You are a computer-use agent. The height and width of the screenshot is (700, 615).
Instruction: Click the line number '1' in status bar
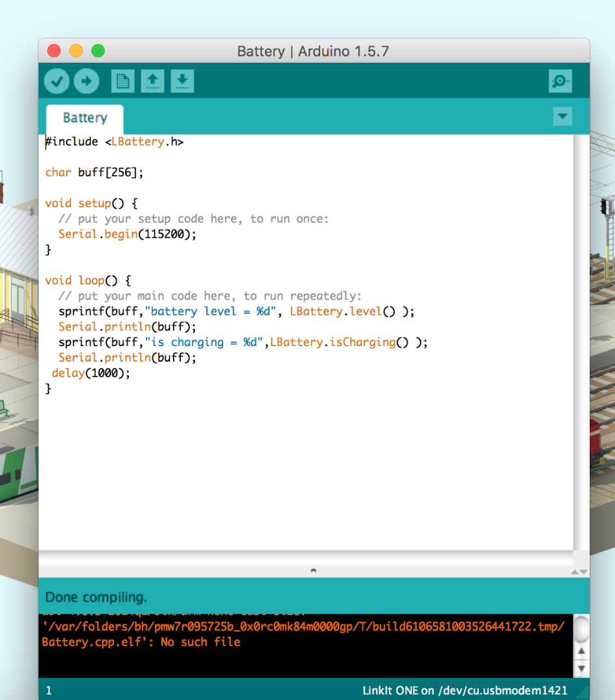(49, 691)
